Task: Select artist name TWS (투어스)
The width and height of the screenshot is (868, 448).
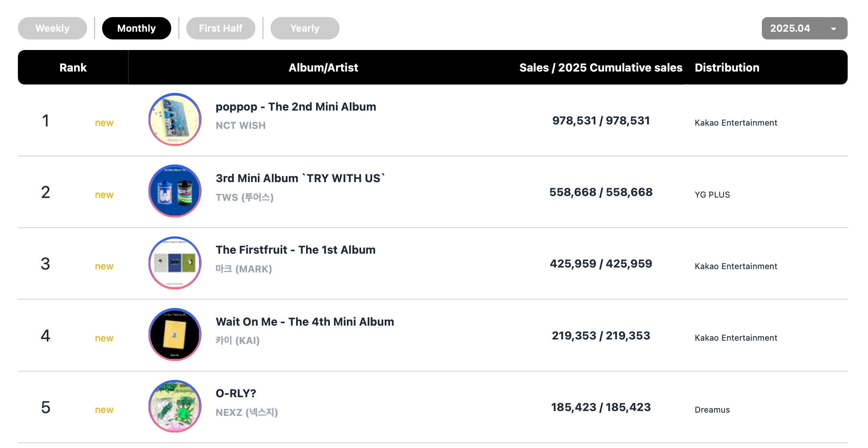Action: point(244,198)
